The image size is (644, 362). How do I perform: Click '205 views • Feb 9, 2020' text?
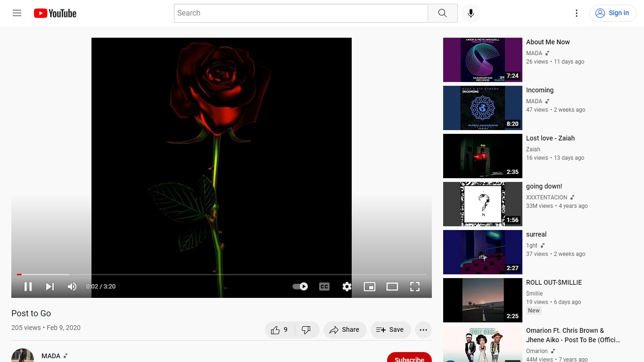pyautogui.click(x=46, y=328)
